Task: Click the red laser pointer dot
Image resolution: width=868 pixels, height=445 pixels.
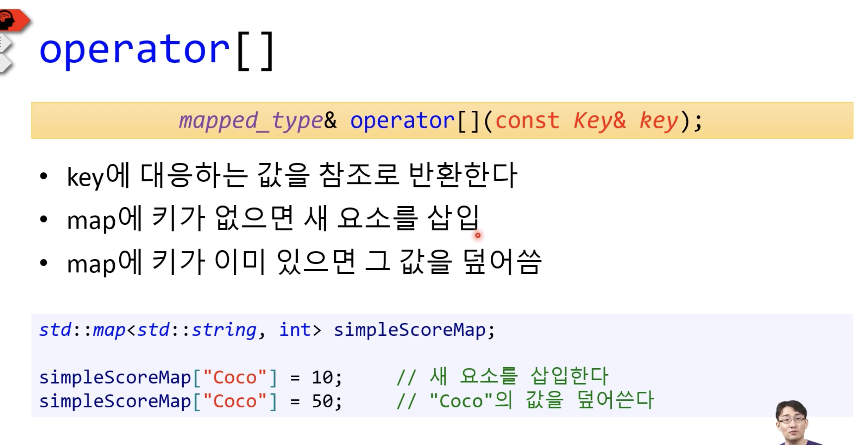Action: tap(477, 235)
